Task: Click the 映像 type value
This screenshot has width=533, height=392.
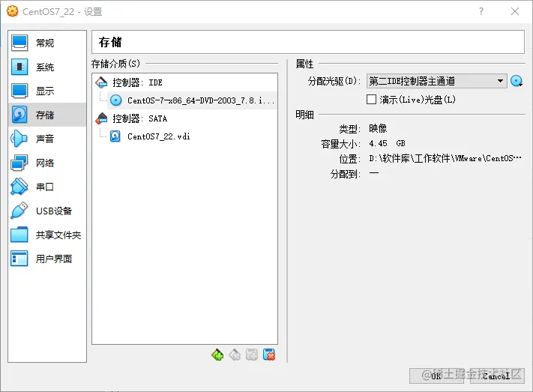Action: click(x=378, y=128)
